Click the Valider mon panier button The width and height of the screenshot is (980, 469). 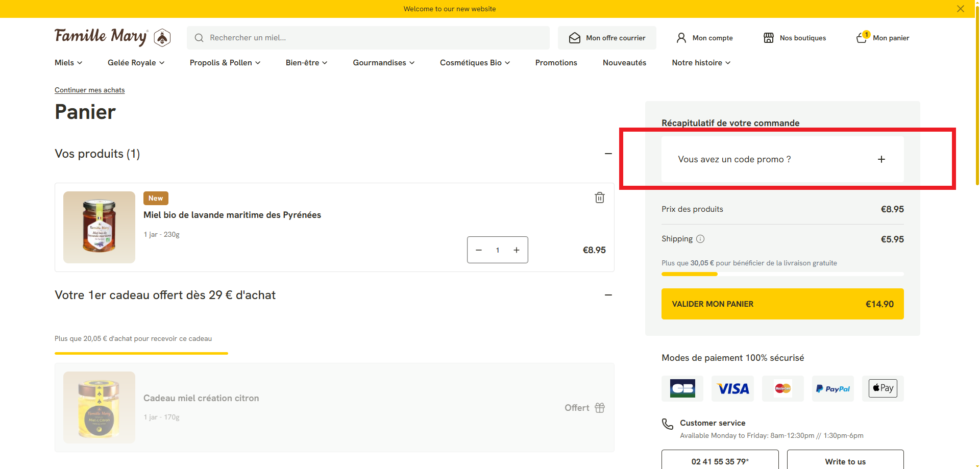pyautogui.click(x=782, y=304)
